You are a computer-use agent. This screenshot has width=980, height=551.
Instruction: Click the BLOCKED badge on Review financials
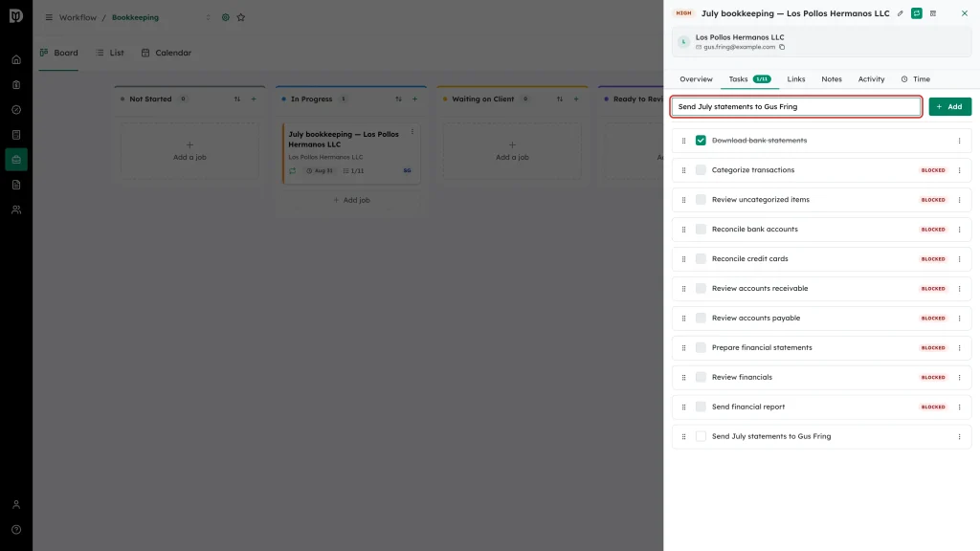coord(933,377)
